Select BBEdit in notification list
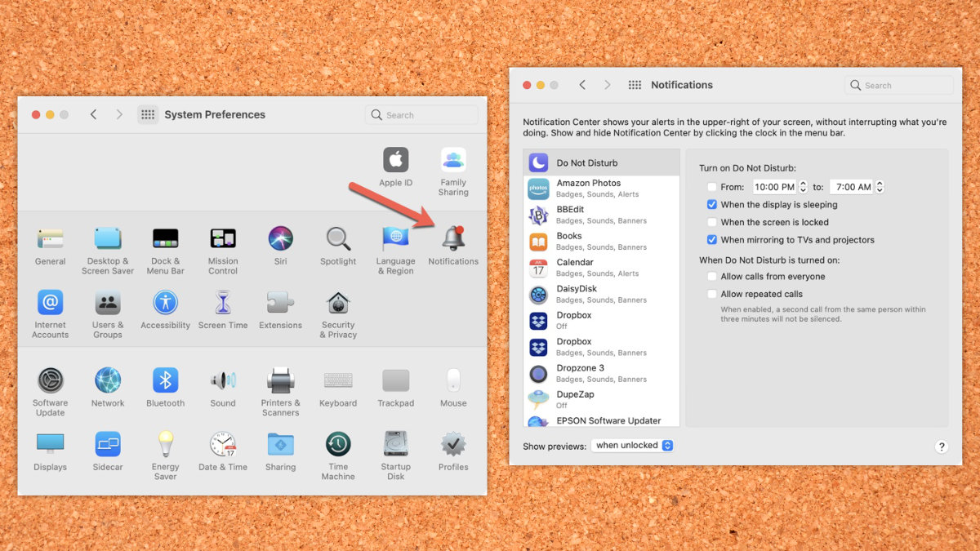 pyautogui.click(x=601, y=215)
